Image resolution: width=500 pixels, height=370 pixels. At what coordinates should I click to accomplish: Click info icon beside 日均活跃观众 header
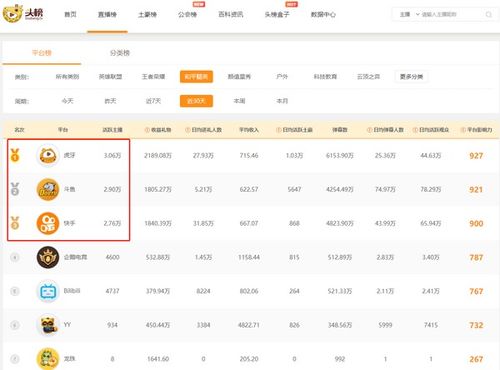415,130
